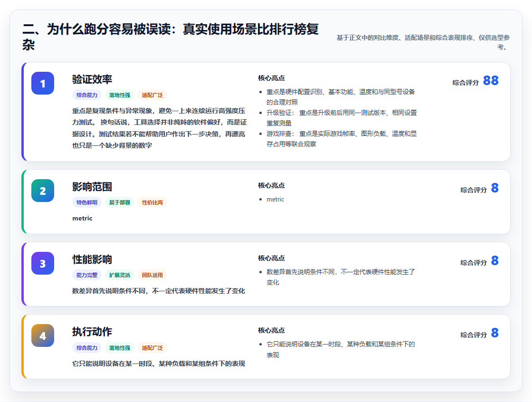Screen dimensions: 532x402
Task: Click the rank 4 number badge
Action: [x=43, y=335]
